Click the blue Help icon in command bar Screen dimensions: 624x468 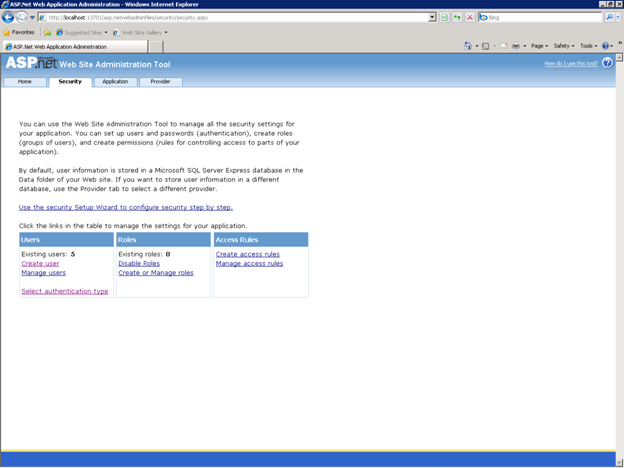[x=605, y=46]
